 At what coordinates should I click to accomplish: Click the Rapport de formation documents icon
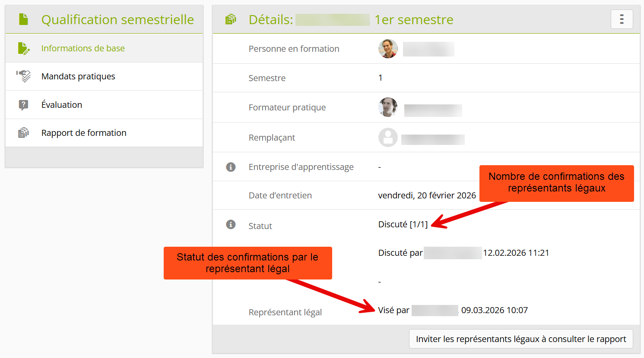tap(24, 133)
